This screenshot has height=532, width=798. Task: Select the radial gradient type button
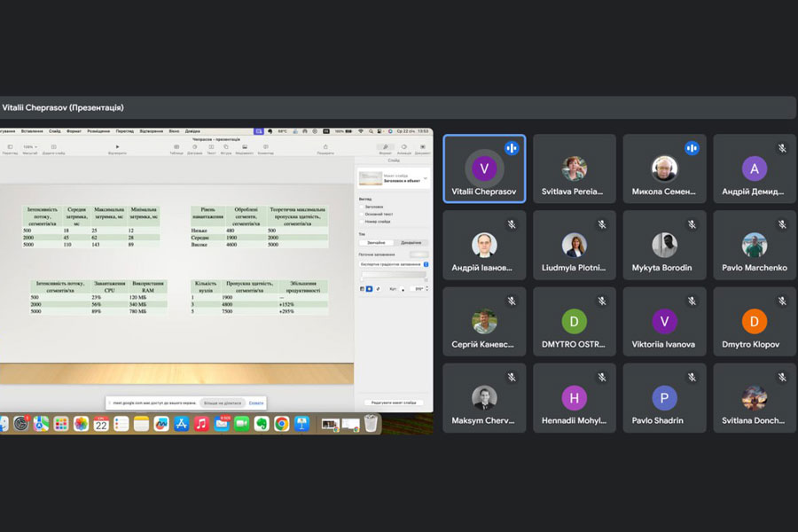[x=370, y=289]
